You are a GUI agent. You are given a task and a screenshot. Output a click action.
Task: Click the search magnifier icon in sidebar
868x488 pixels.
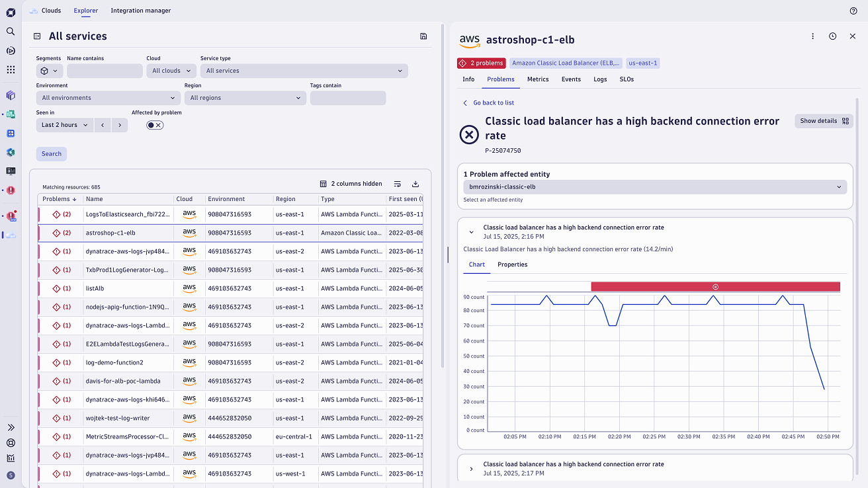point(11,31)
